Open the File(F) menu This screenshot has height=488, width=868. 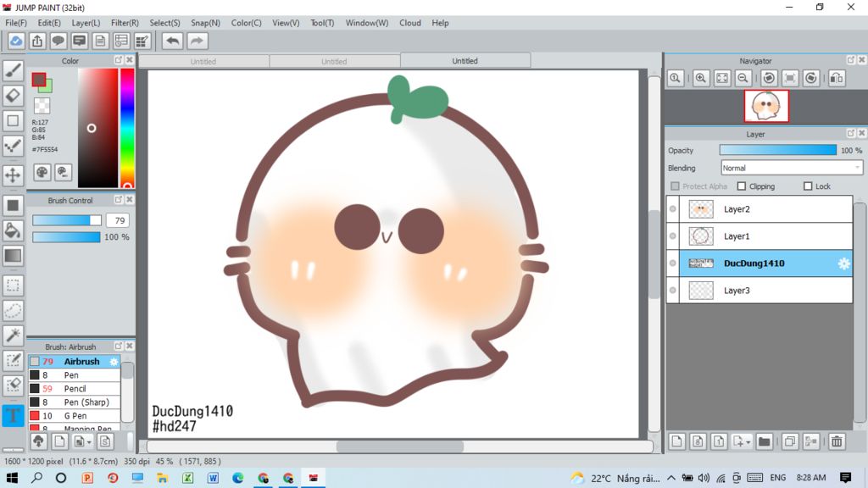pyautogui.click(x=16, y=23)
